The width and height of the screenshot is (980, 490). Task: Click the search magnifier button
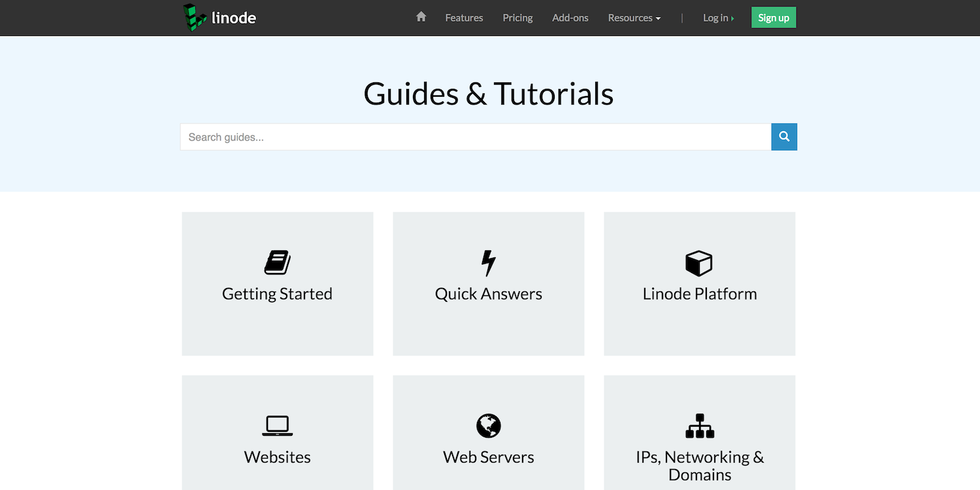pyautogui.click(x=783, y=137)
